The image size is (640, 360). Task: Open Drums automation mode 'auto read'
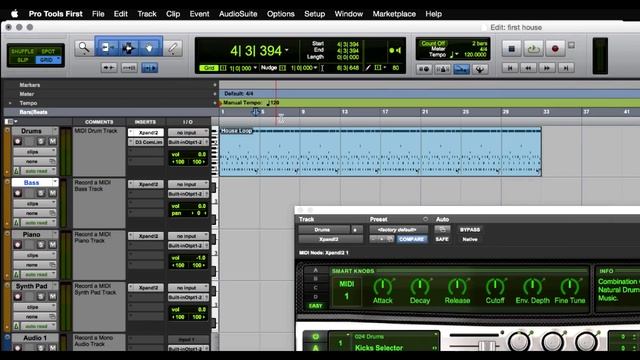(38, 171)
